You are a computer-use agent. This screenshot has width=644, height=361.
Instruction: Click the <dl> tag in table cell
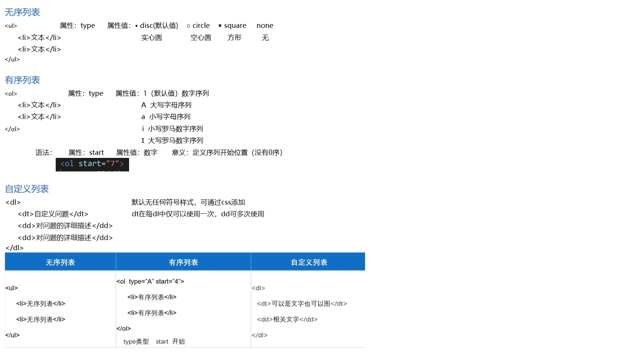pos(258,288)
